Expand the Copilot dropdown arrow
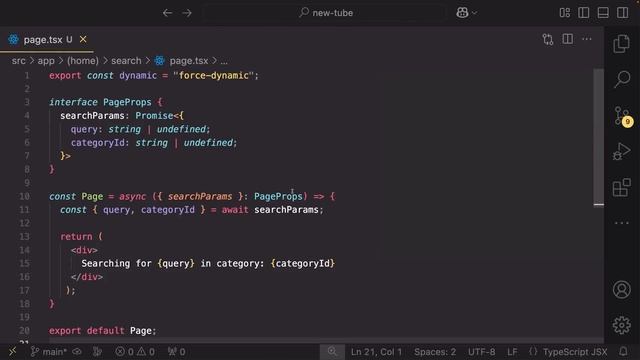This screenshot has height=360, width=640. [x=475, y=13]
